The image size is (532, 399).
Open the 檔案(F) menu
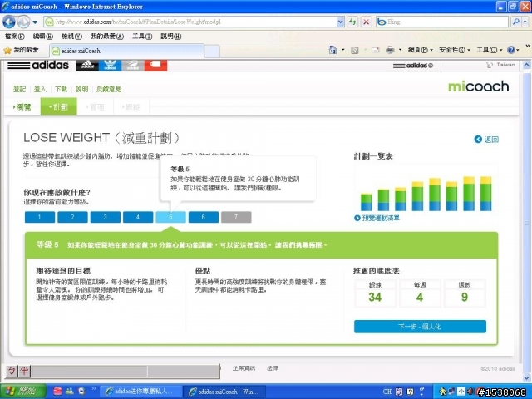15,37
